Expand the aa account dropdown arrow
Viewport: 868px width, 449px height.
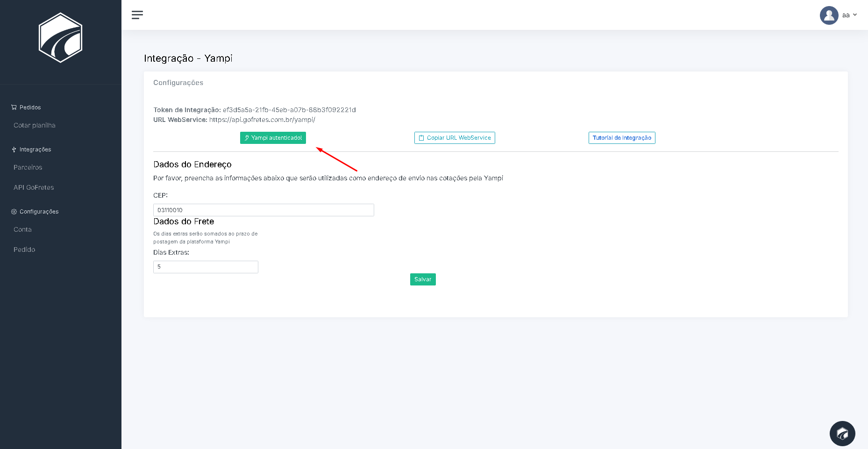point(855,15)
